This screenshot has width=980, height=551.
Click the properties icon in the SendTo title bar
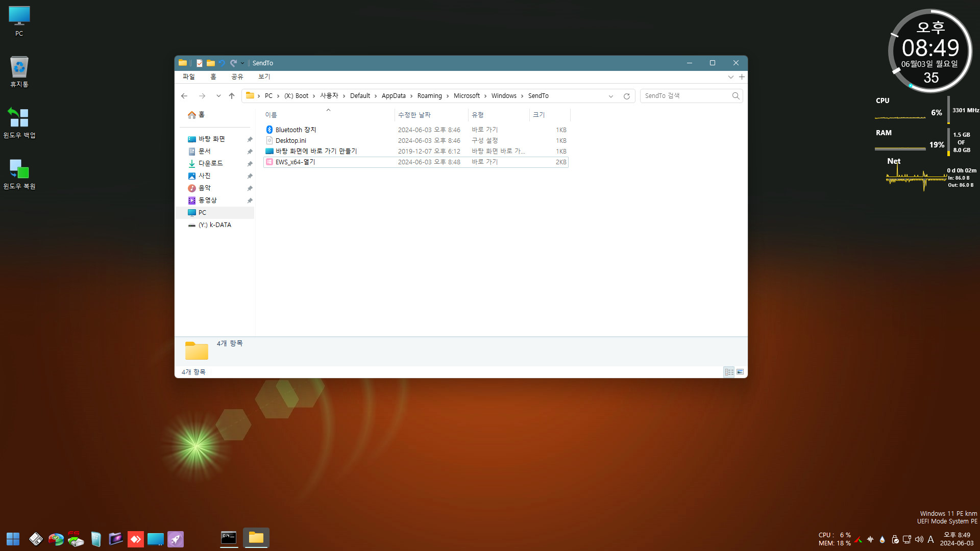coord(200,63)
